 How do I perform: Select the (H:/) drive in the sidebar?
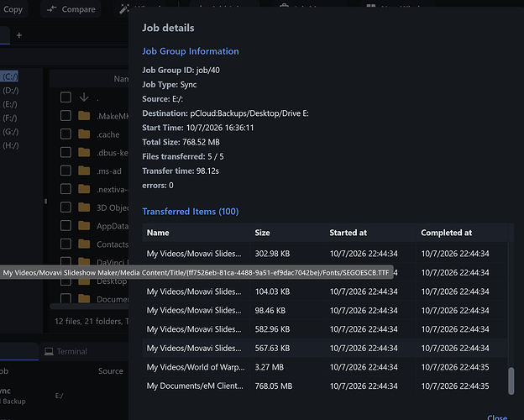11,145
